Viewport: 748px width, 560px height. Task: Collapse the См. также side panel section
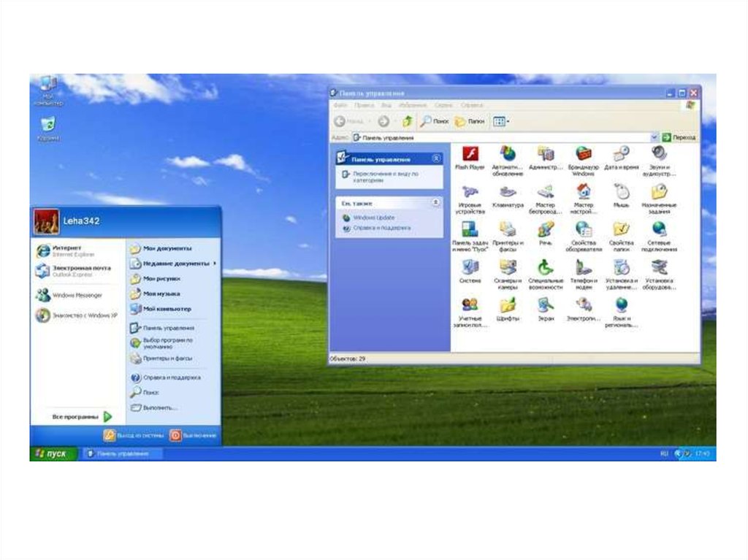[436, 202]
